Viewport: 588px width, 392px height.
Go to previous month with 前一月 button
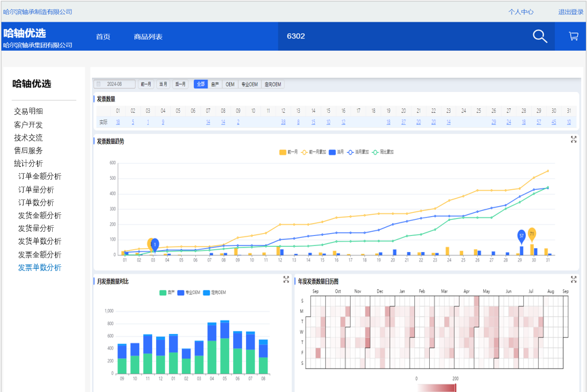[x=146, y=84]
